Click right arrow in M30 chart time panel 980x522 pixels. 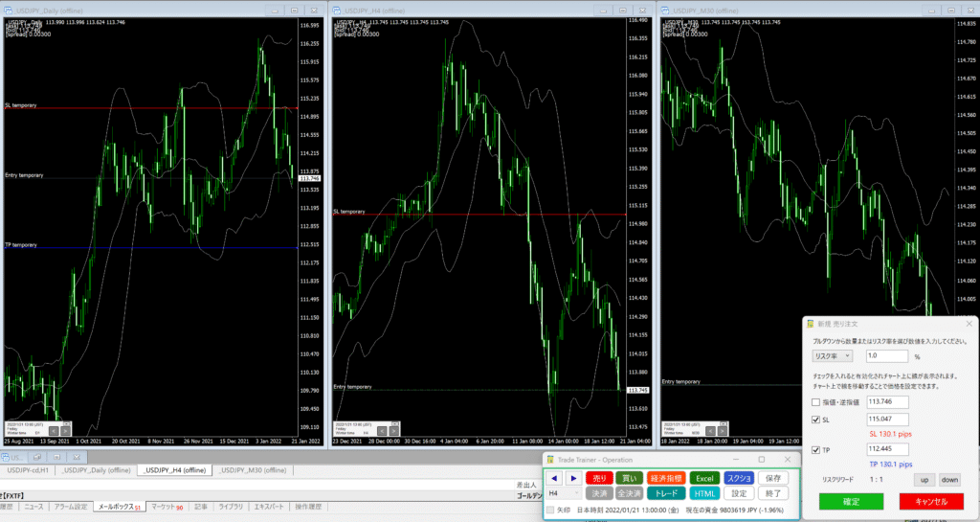[x=722, y=431]
